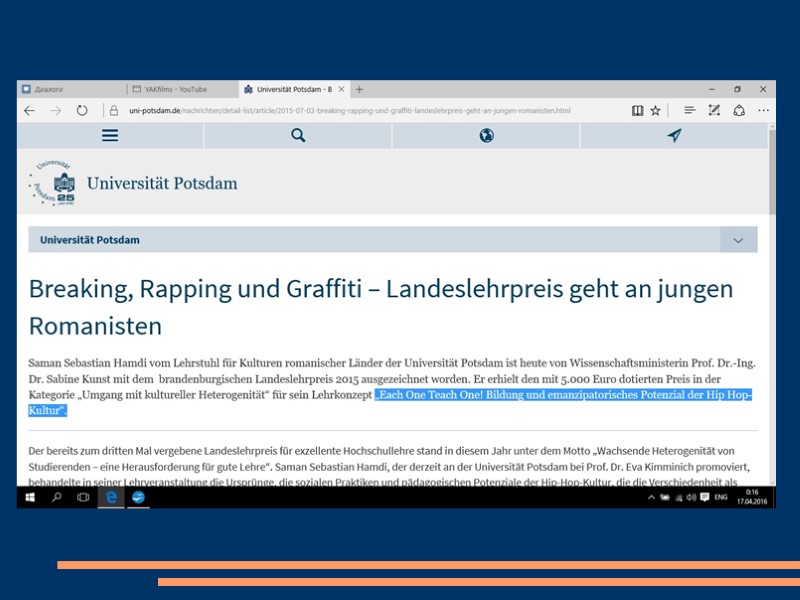Click the globe language icon
The image size is (800, 600).
click(x=486, y=135)
